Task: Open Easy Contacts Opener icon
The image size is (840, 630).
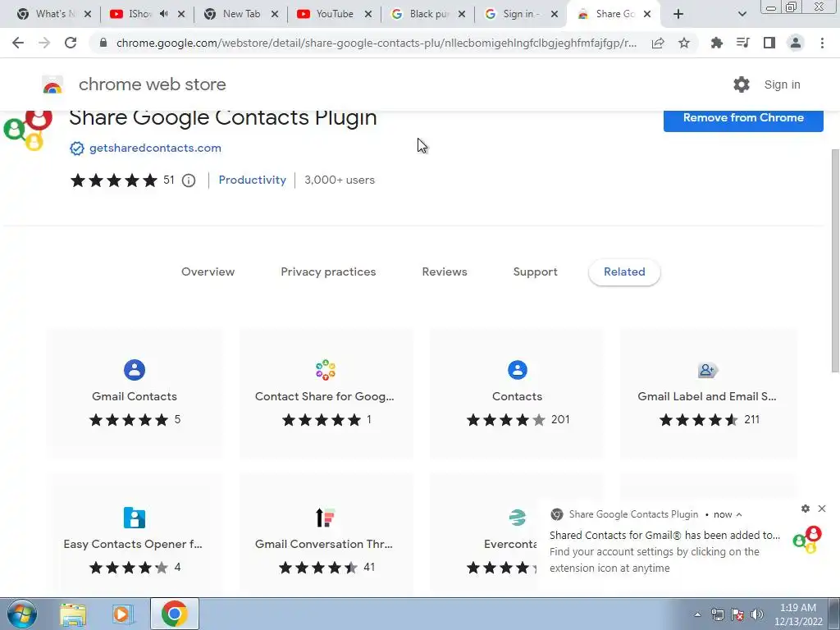Action: pyautogui.click(x=135, y=518)
